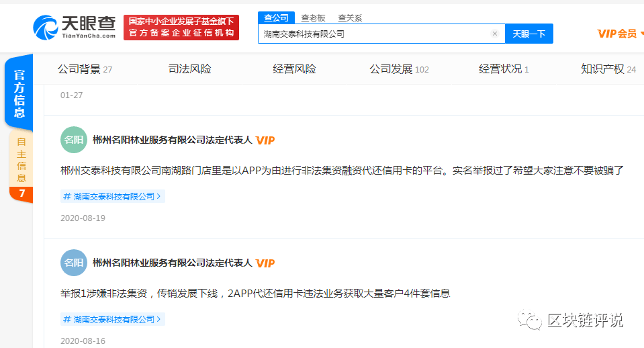Open the VIP会员 dropdown menu
This screenshot has height=348, width=644.
[620, 34]
